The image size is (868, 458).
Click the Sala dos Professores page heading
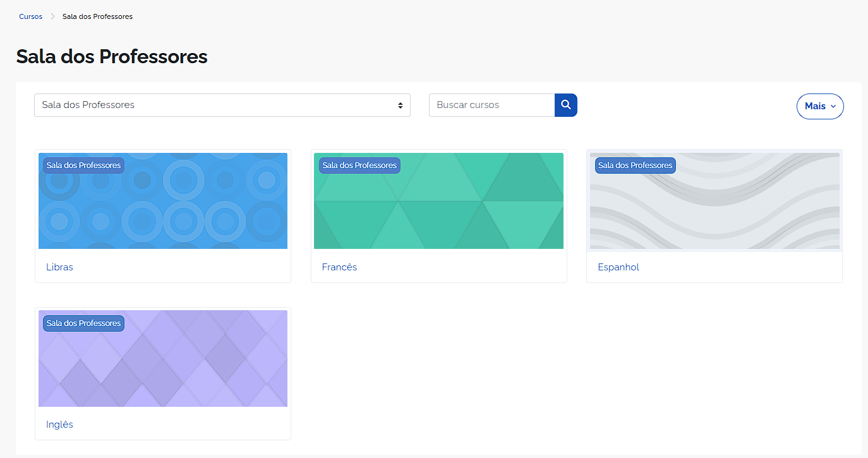112,56
